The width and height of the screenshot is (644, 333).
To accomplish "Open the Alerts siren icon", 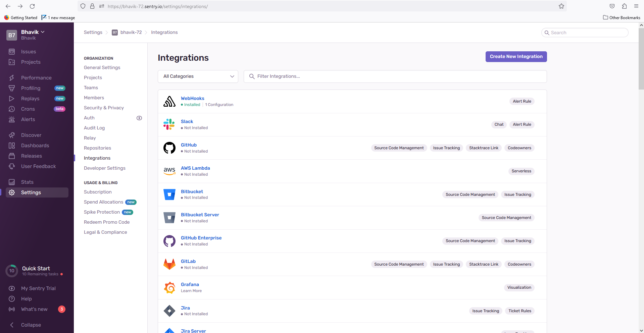I will tap(12, 119).
